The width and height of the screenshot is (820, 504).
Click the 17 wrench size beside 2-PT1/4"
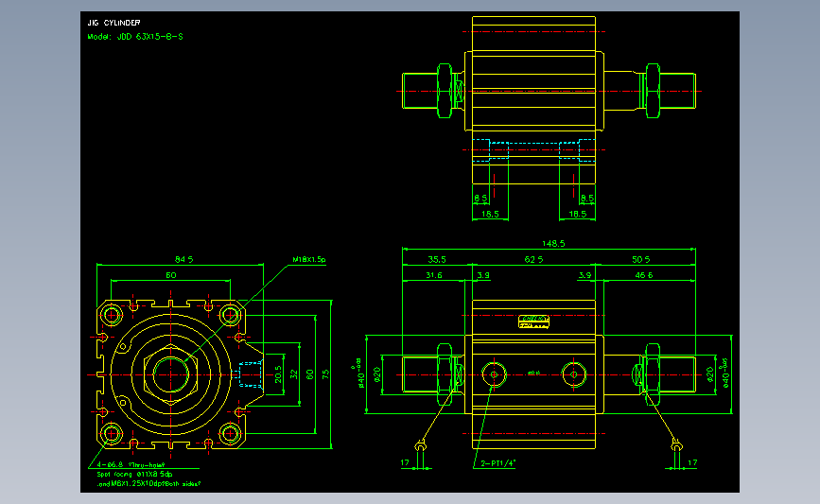[405, 462]
